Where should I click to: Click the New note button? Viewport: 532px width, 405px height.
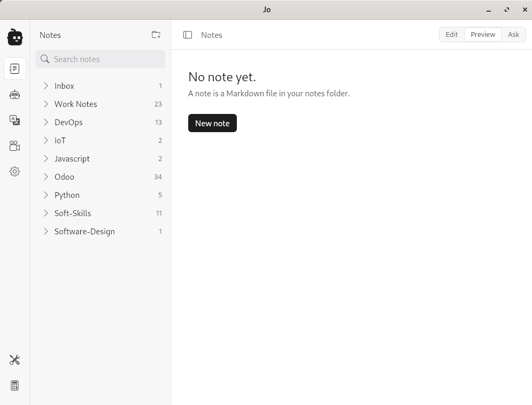click(x=212, y=123)
